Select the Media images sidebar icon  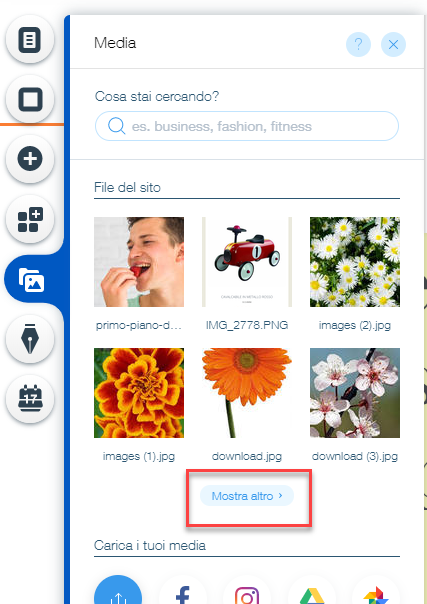click(x=31, y=279)
